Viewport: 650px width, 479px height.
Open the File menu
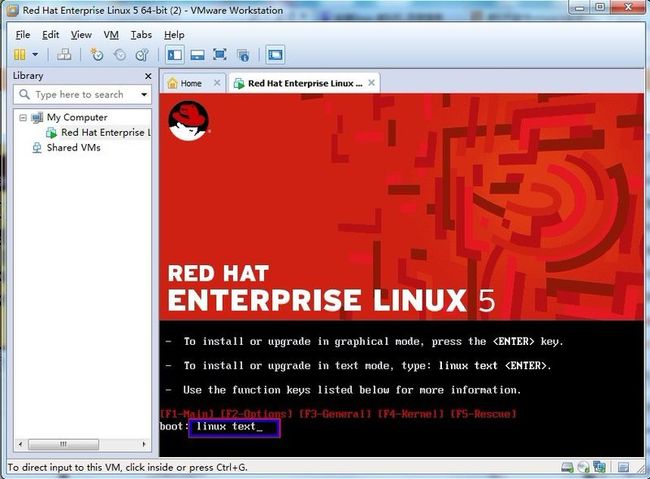coord(23,35)
